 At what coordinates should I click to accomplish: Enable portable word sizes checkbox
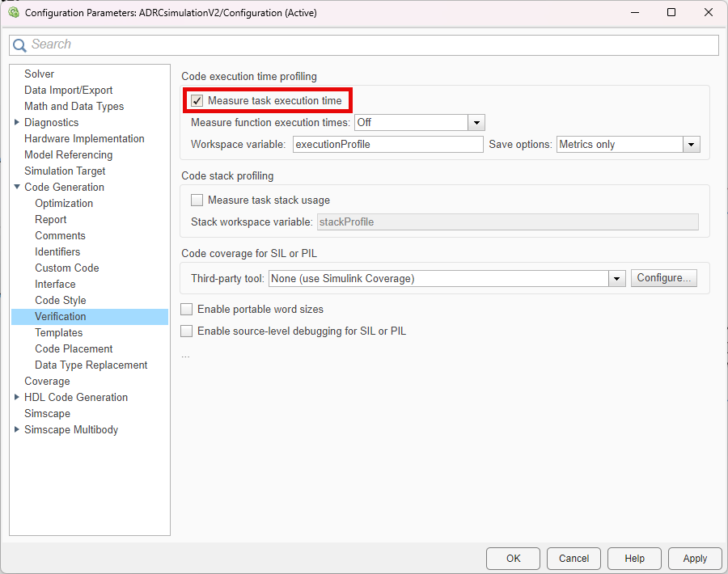pos(187,310)
